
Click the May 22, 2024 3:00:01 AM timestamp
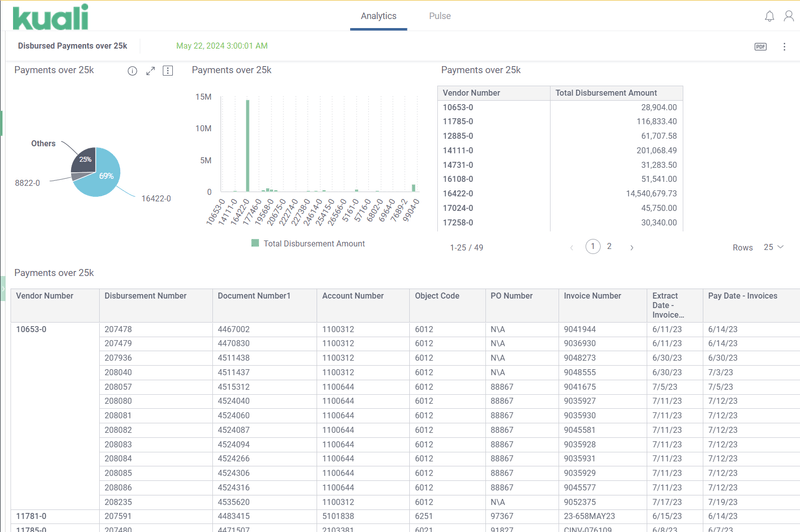(x=222, y=46)
